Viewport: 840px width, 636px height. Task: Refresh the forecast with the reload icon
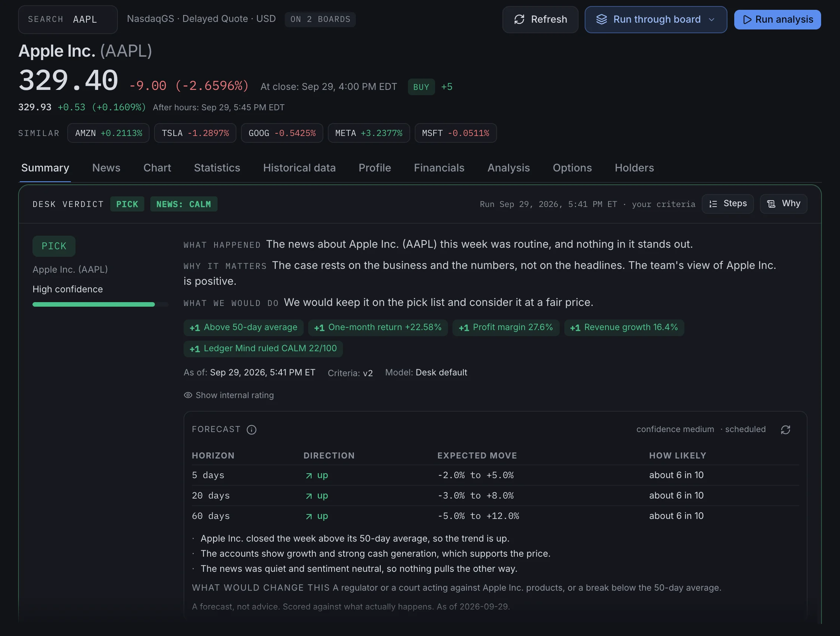(x=785, y=429)
